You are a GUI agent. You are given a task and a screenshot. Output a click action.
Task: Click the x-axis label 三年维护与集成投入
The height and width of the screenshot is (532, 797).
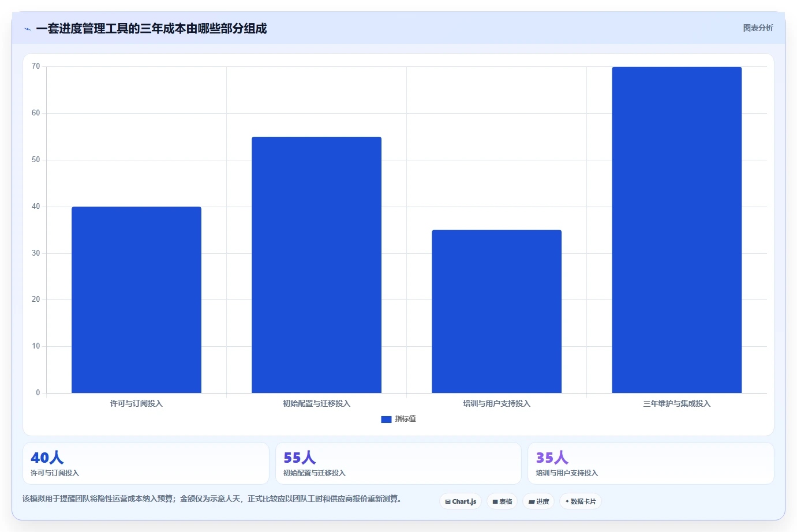pyautogui.click(x=676, y=403)
